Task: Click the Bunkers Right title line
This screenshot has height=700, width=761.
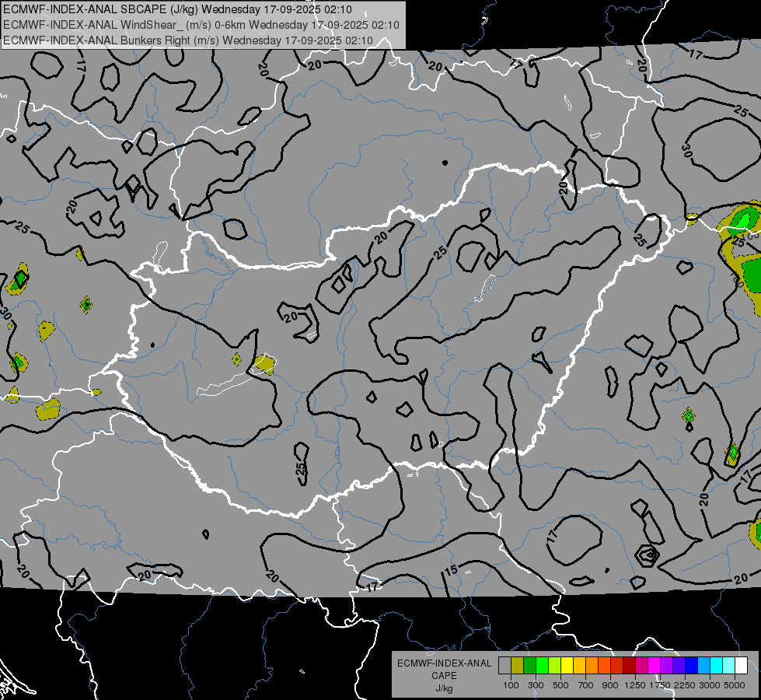Action: (x=188, y=40)
